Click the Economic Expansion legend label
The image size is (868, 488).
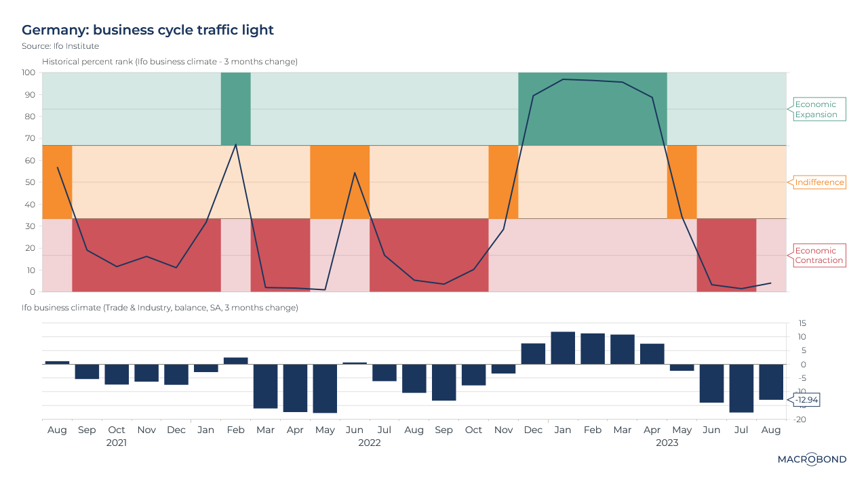816,109
